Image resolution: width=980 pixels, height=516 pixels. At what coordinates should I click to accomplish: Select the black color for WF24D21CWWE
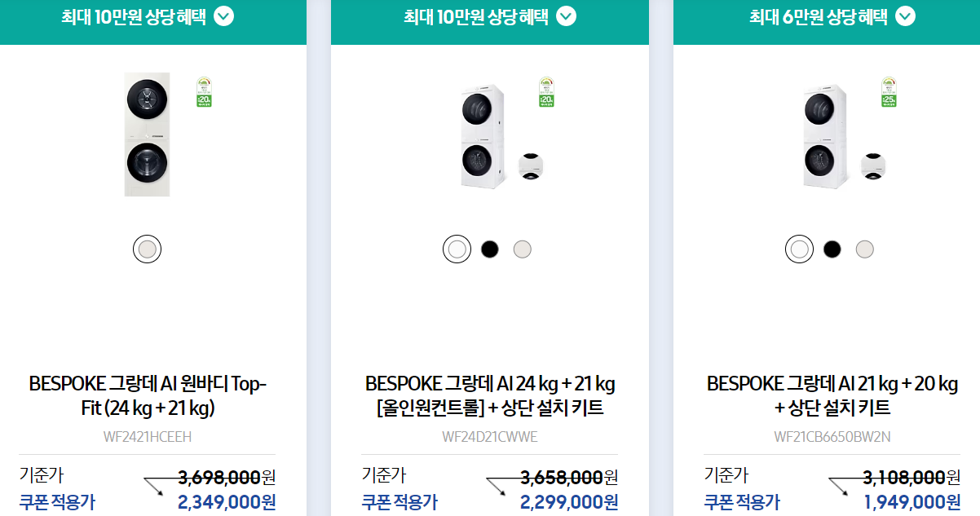click(x=489, y=249)
